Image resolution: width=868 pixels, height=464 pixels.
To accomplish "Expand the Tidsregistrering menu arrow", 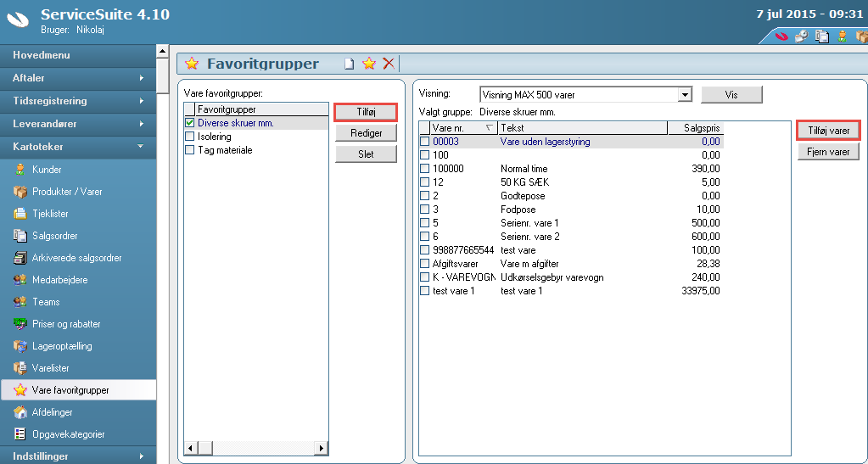I will pyautogui.click(x=142, y=101).
